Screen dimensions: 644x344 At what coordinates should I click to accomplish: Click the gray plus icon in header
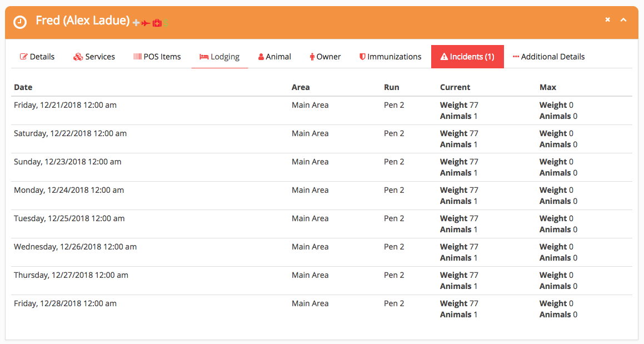pos(136,23)
